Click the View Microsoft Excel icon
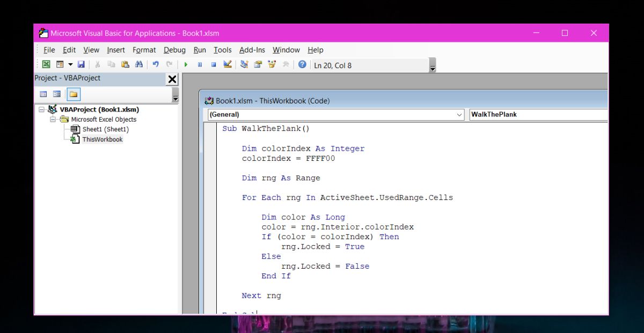The image size is (644, 333). [46, 64]
